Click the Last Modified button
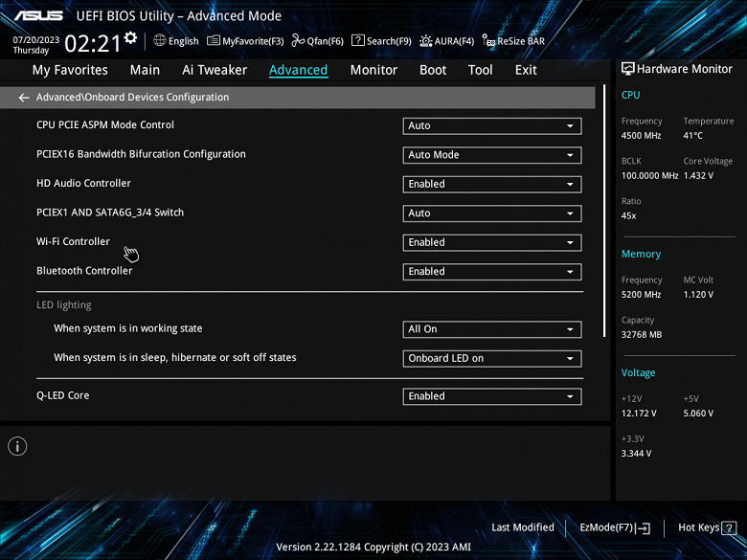Viewport: 747px width, 560px height. (523, 527)
